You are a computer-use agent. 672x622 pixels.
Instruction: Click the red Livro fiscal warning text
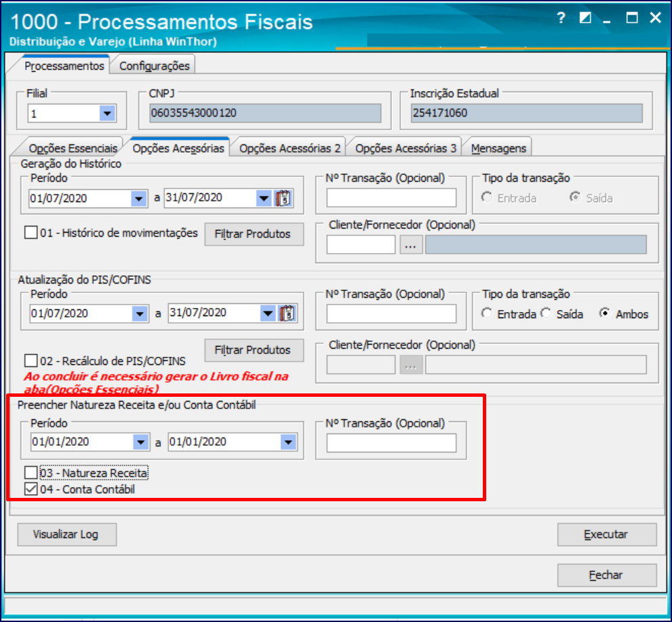156,383
